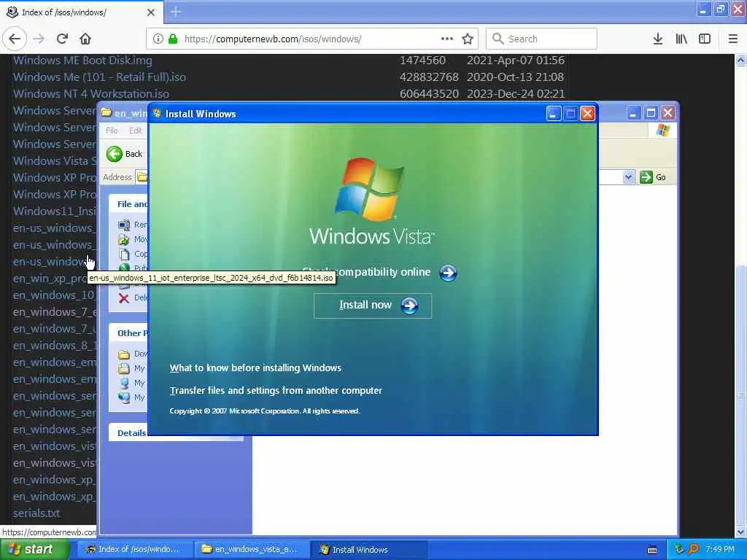747x560 pixels.
Task: Switch to Install Windows taskbar item
Action: 368,550
